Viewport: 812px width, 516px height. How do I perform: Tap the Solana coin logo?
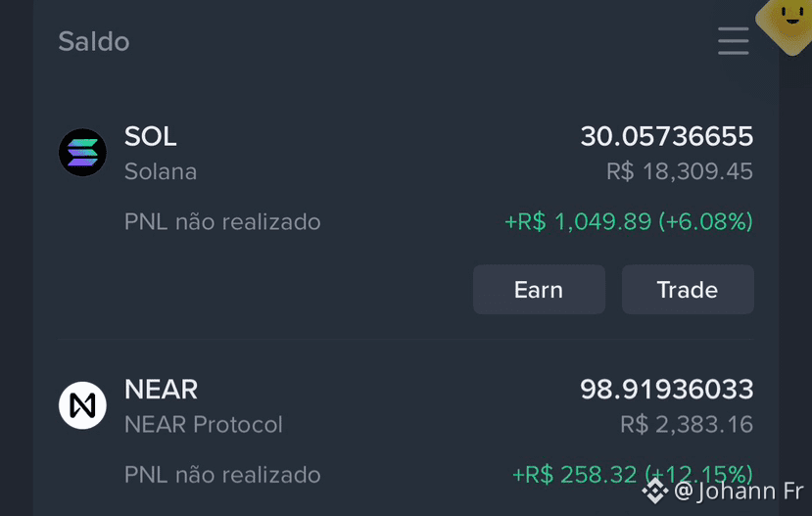tap(82, 153)
